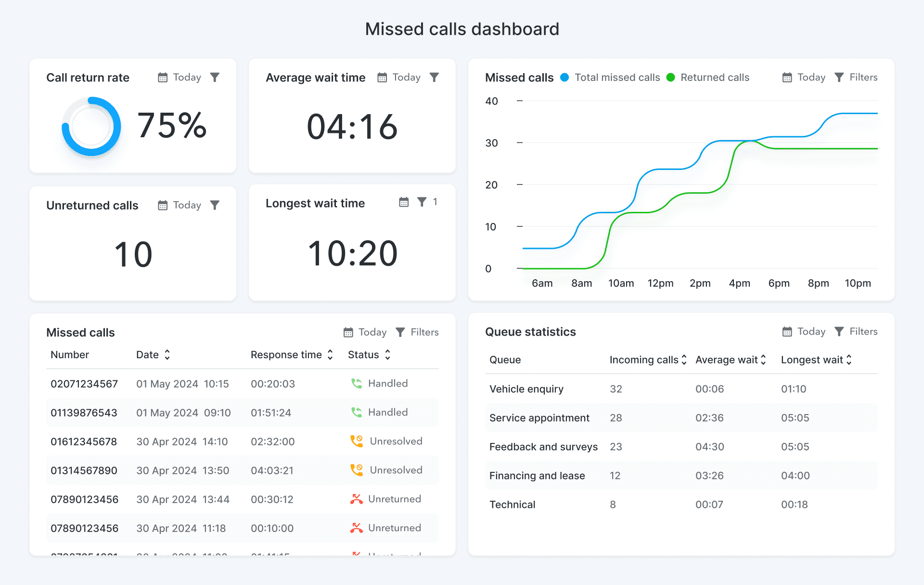Viewport: 924px width, 585px height.
Task: Click Handled phone icon for 02071234567
Action: tap(357, 384)
